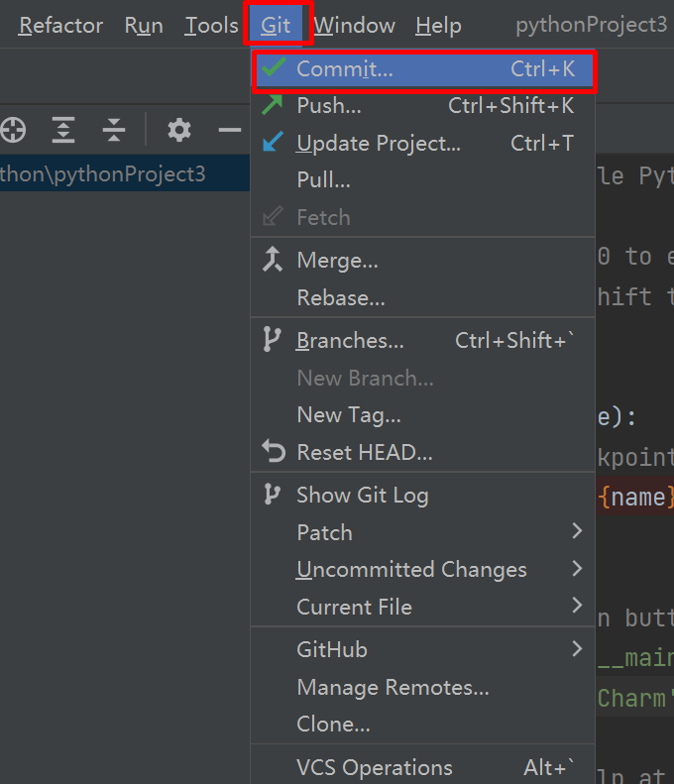Viewport: 674px width, 784px height.
Task: Open the Refactor menu
Action: click(x=60, y=25)
